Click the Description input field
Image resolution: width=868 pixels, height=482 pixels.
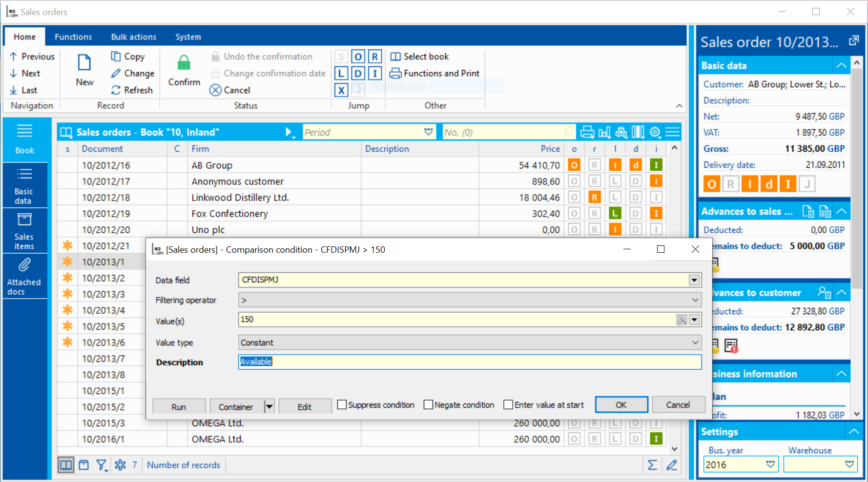[470, 361]
